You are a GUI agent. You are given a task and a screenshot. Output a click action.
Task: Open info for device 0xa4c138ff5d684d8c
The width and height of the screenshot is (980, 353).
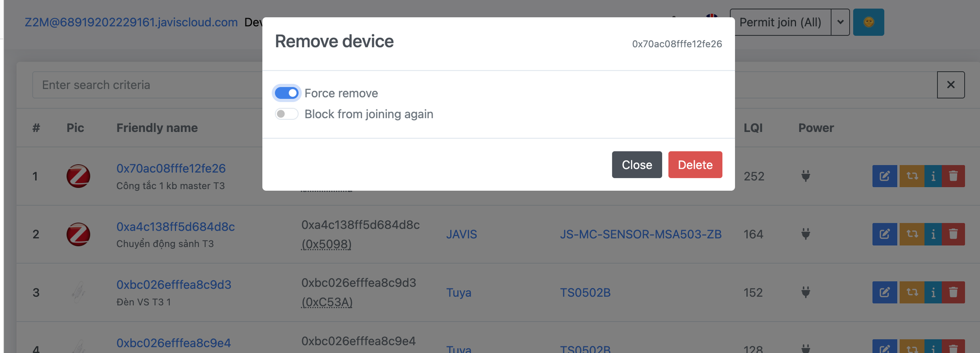(x=933, y=234)
